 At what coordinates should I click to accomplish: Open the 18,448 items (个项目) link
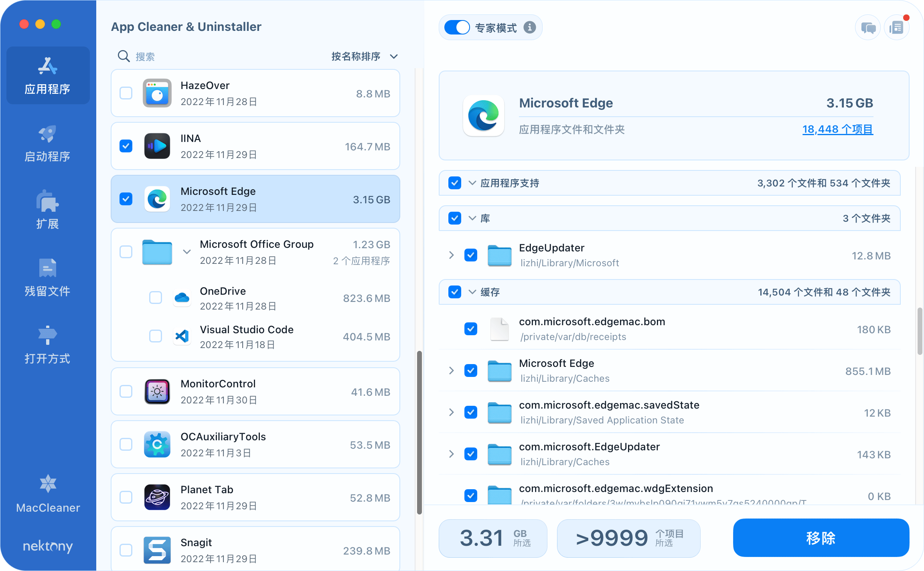(x=837, y=129)
